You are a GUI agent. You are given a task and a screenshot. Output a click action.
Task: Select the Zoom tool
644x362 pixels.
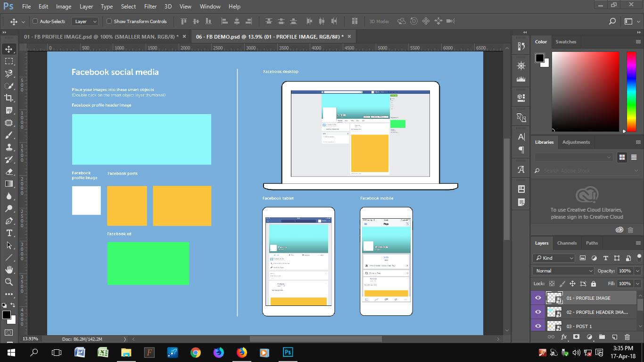pyautogui.click(x=9, y=282)
